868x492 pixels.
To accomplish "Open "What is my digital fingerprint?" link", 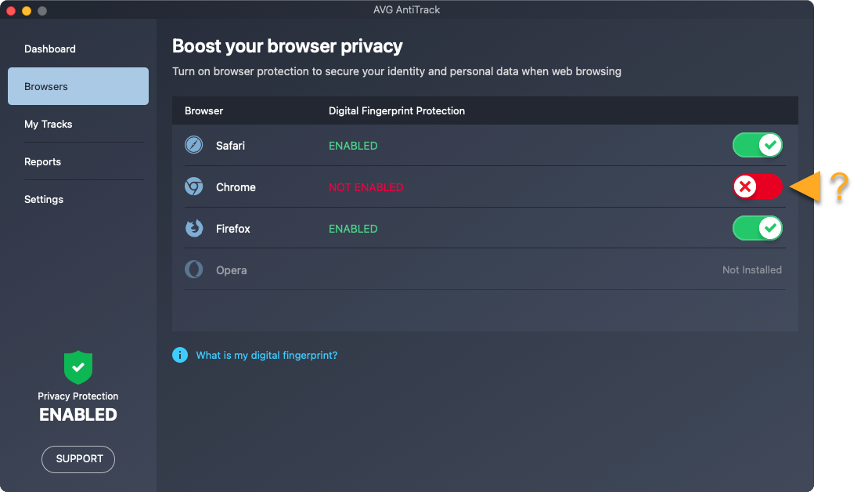I will (266, 355).
